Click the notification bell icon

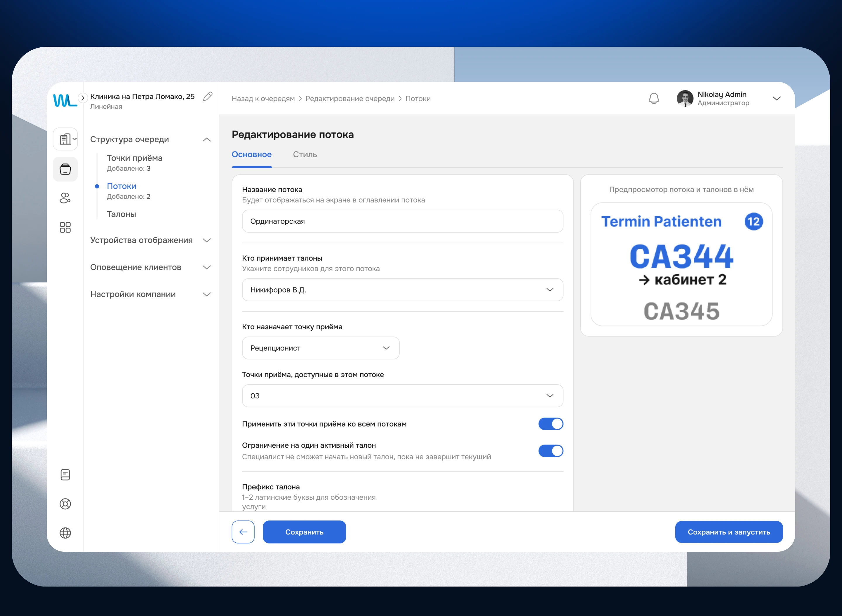coord(654,98)
